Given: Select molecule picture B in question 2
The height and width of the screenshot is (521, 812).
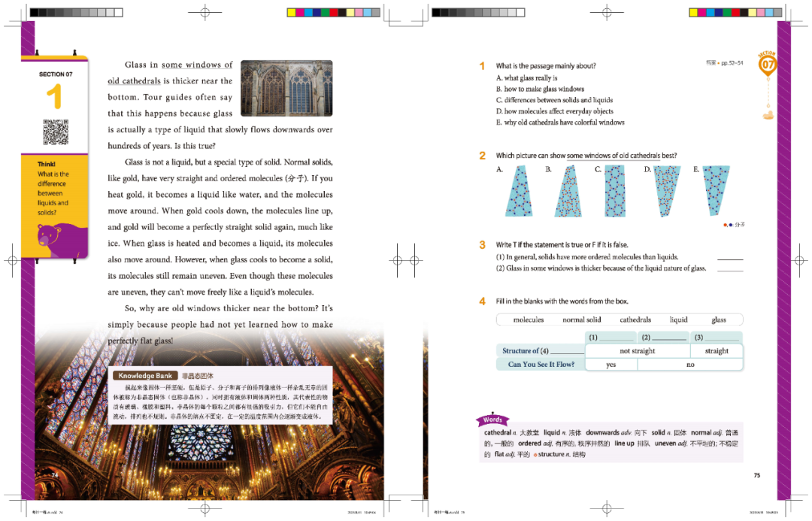Looking at the screenshot, I should tap(568, 191).
